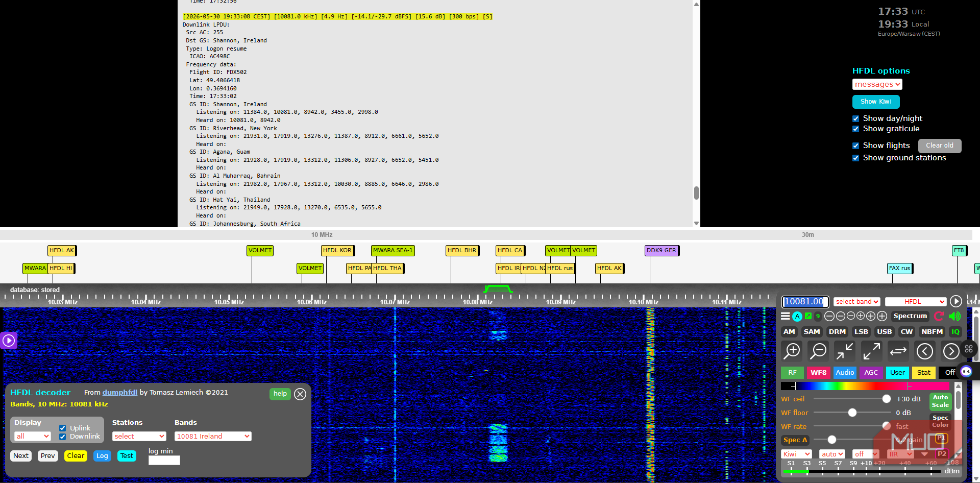Mute audio with the green speaker icon
This screenshot has height=483, width=980.
[954, 316]
